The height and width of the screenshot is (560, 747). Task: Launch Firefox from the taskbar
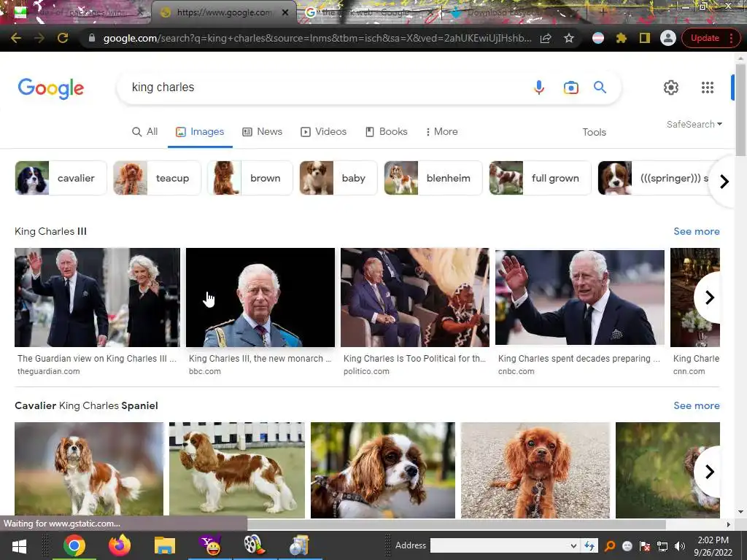click(119, 545)
